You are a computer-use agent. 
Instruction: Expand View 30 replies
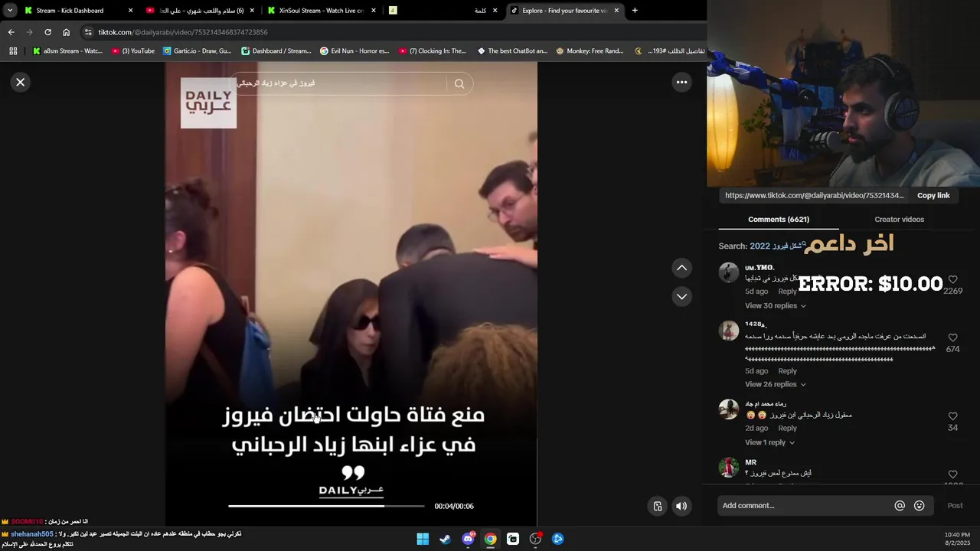776,305
